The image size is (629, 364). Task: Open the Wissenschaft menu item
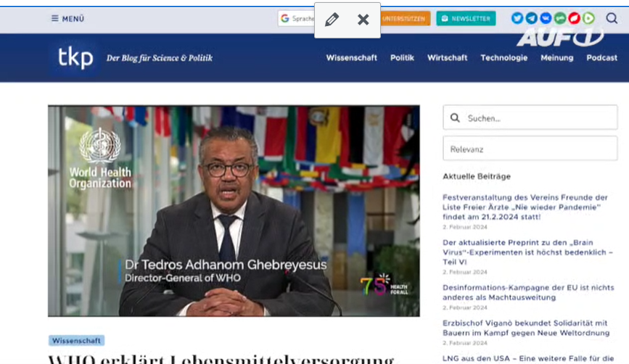click(x=351, y=58)
